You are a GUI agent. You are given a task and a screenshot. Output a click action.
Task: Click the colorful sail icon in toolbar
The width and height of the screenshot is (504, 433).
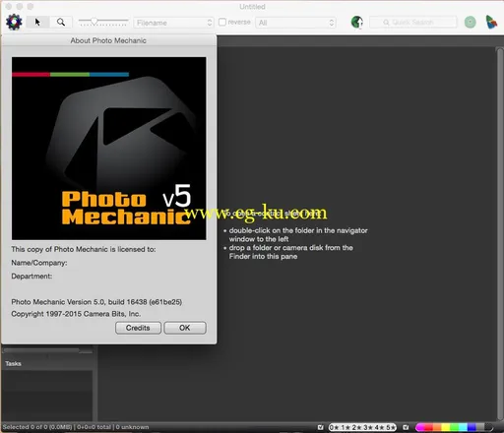pos(491,22)
